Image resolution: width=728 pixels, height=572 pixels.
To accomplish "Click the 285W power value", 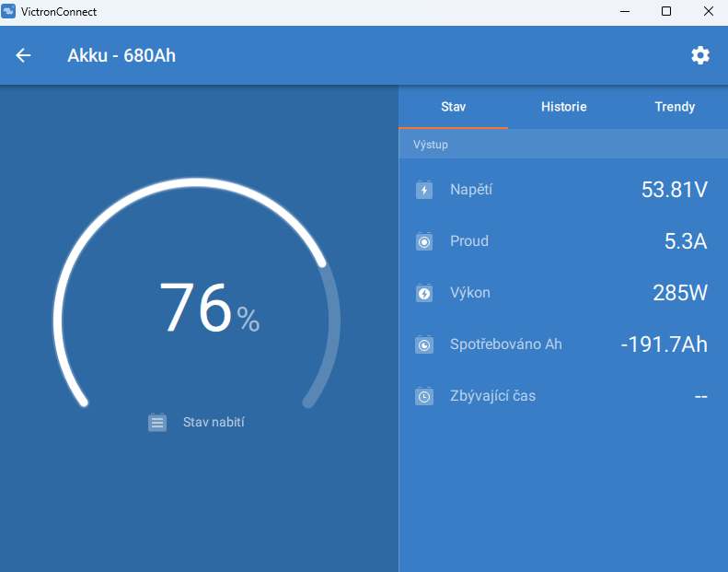I will point(679,293).
